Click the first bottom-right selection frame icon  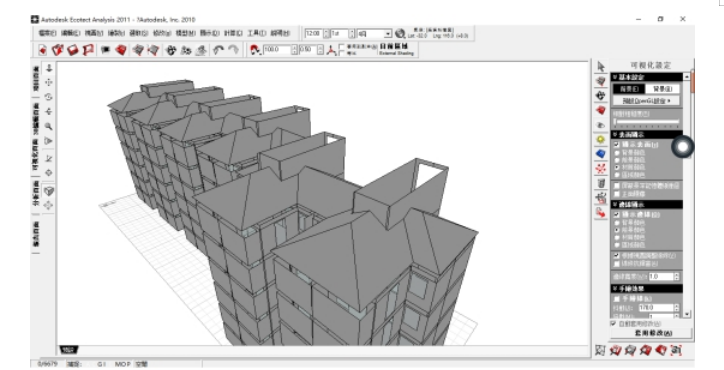(600, 351)
